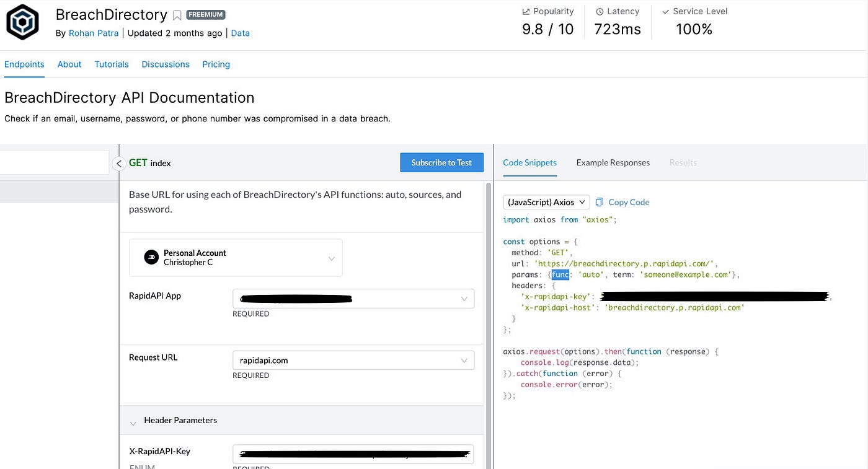Click the import axios code line

click(560, 219)
